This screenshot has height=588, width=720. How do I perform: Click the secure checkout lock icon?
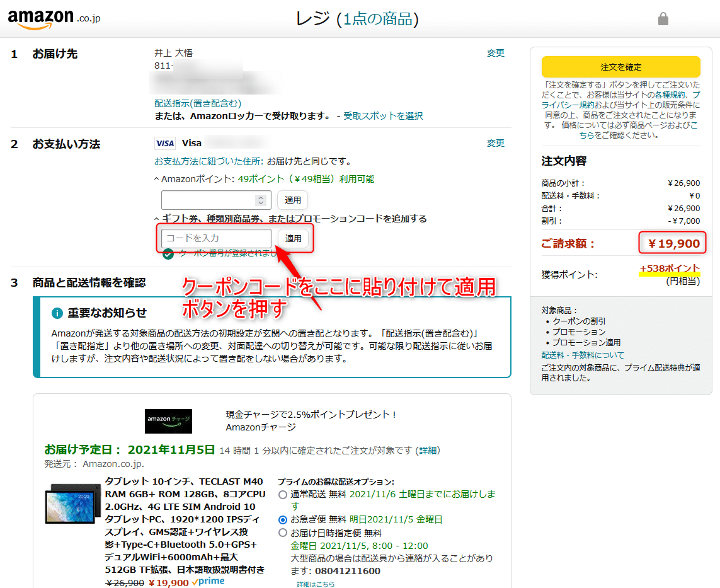[663, 19]
